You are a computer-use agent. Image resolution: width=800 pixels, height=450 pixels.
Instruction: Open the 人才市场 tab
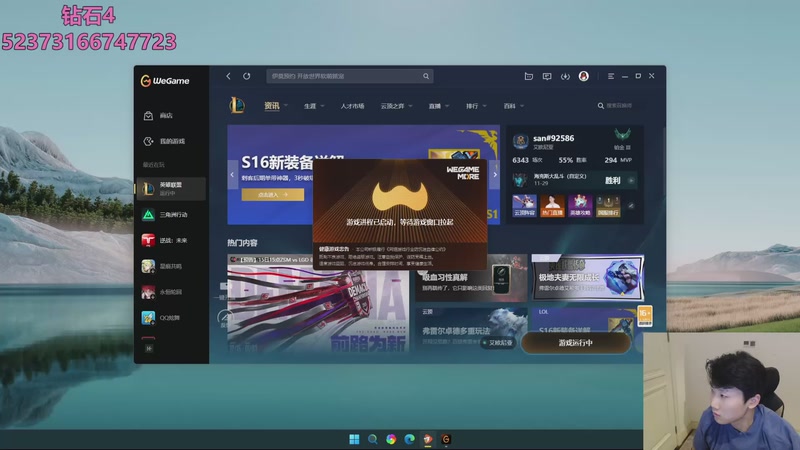tap(353, 106)
